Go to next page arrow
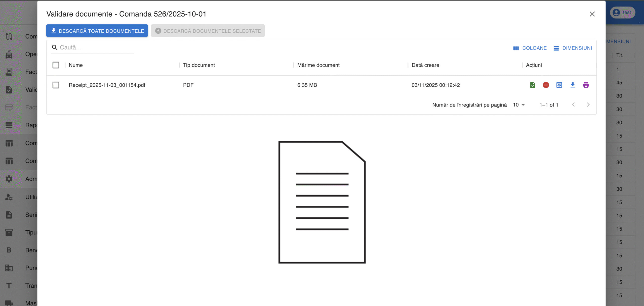This screenshot has height=306, width=644. (x=588, y=105)
